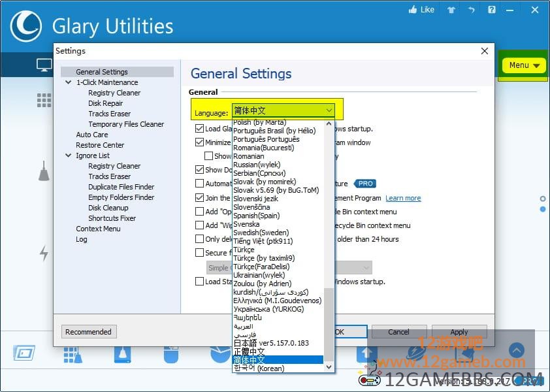Toggle Load Glary Utilities on startup checkbox
This screenshot has height=392, width=550.
[x=200, y=129]
